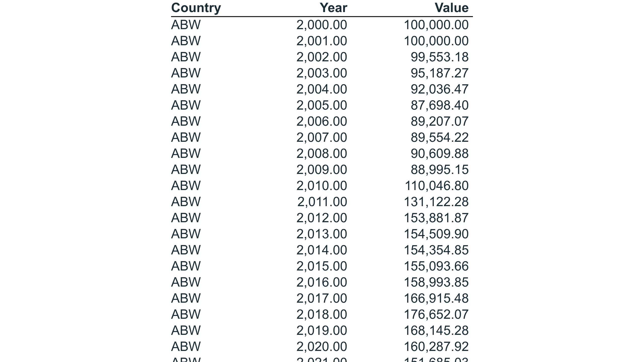Image resolution: width=644 pixels, height=362 pixels.
Task: Select the year cell 2,012.00
Action: (322, 218)
